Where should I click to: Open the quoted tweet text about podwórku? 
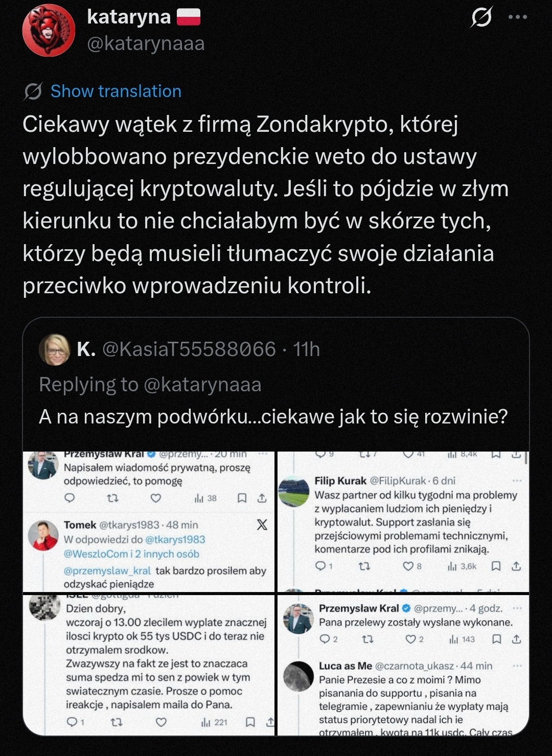[x=273, y=417]
